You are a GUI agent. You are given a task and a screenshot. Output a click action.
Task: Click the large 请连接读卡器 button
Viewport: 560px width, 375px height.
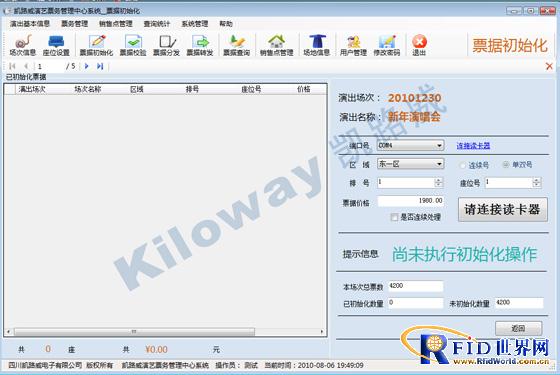pos(502,210)
